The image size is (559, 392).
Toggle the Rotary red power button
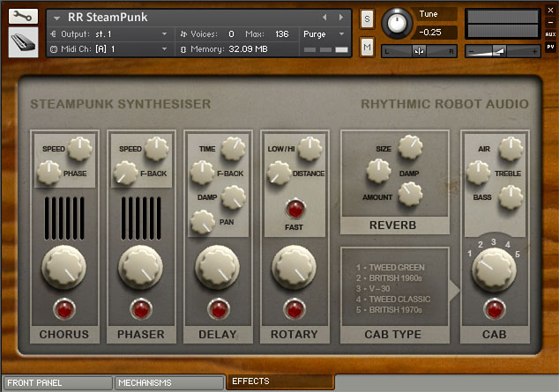294,309
